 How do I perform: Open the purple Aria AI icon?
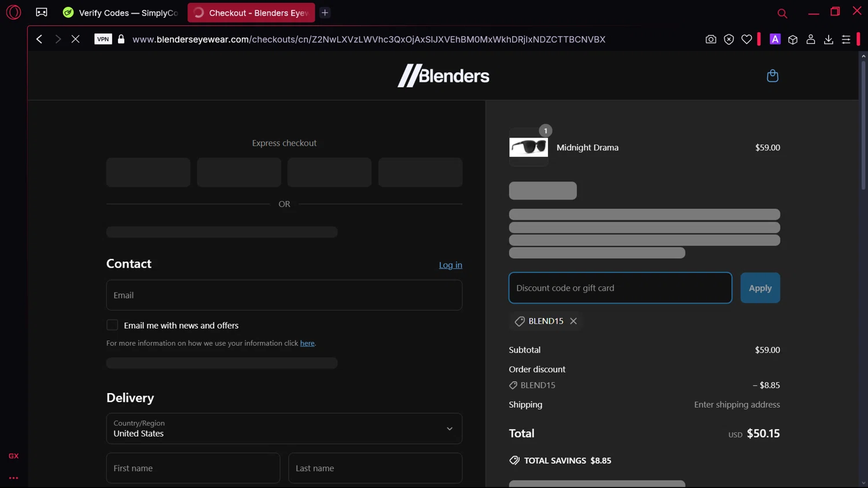[x=775, y=39]
